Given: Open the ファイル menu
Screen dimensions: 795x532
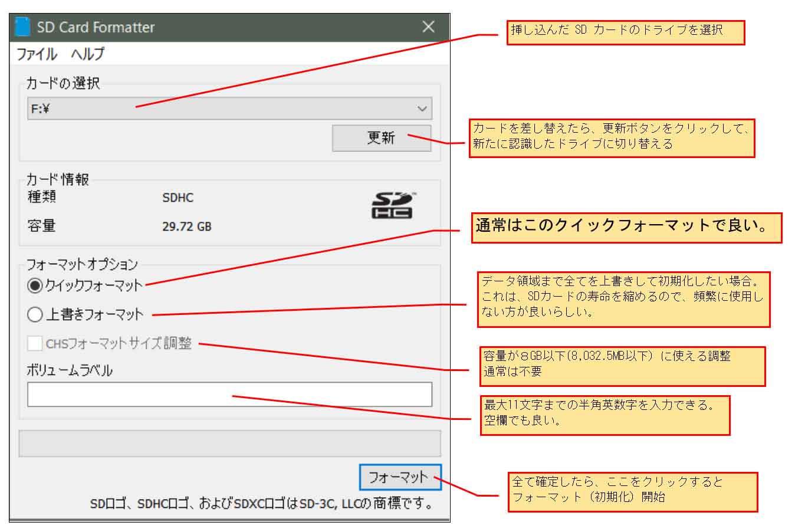Looking at the screenshot, I should [37, 54].
